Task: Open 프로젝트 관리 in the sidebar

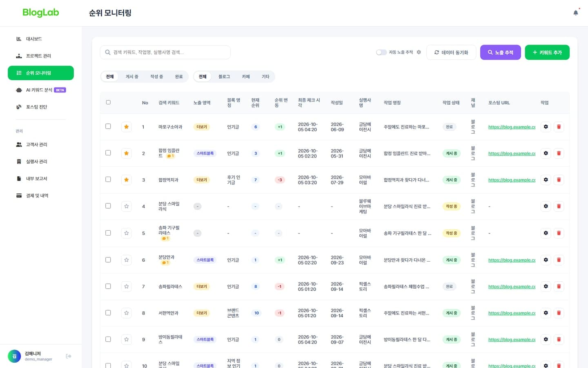Action: pos(41,56)
